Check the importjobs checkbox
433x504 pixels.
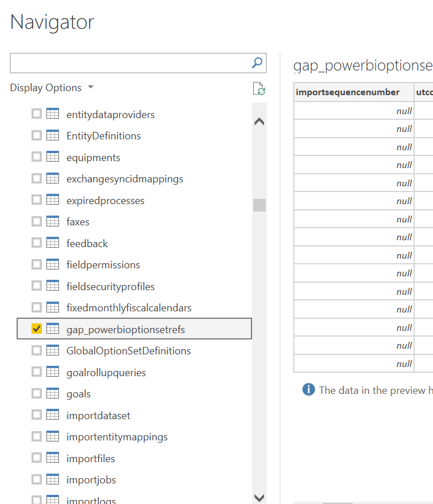pos(37,479)
